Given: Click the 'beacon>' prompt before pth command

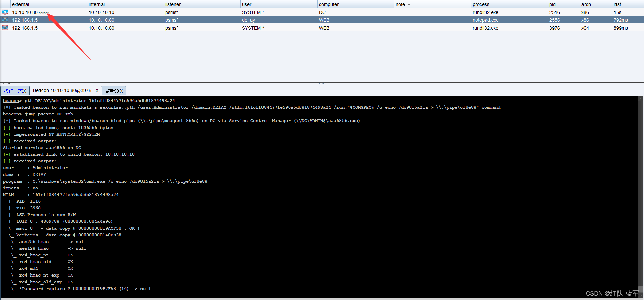Looking at the screenshot, I should 12,101.
